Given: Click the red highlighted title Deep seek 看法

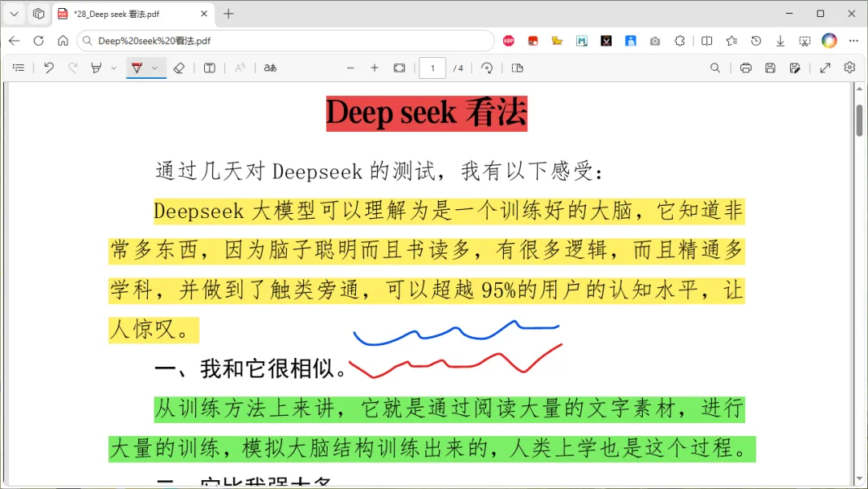Looking at the screenshot, I should pos(426,113).
